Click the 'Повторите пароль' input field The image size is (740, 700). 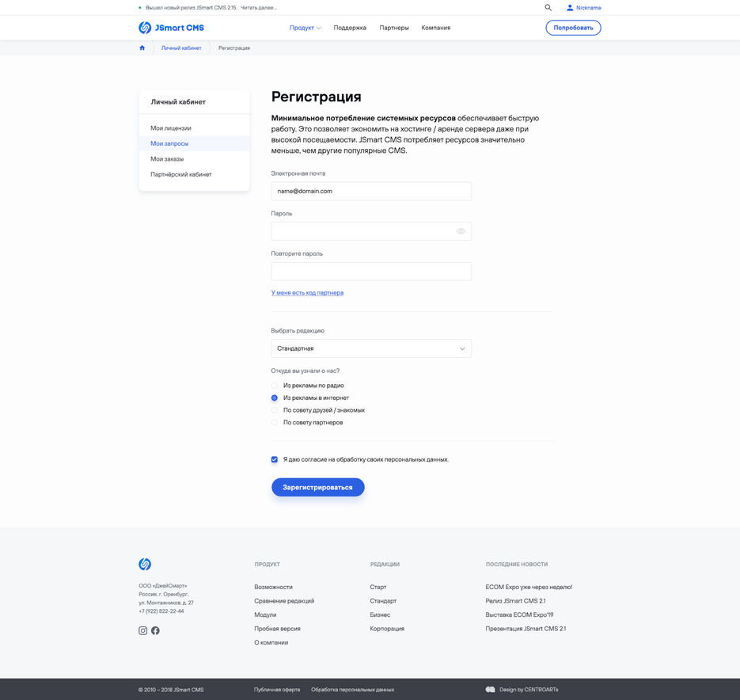[x=371, y=272]
